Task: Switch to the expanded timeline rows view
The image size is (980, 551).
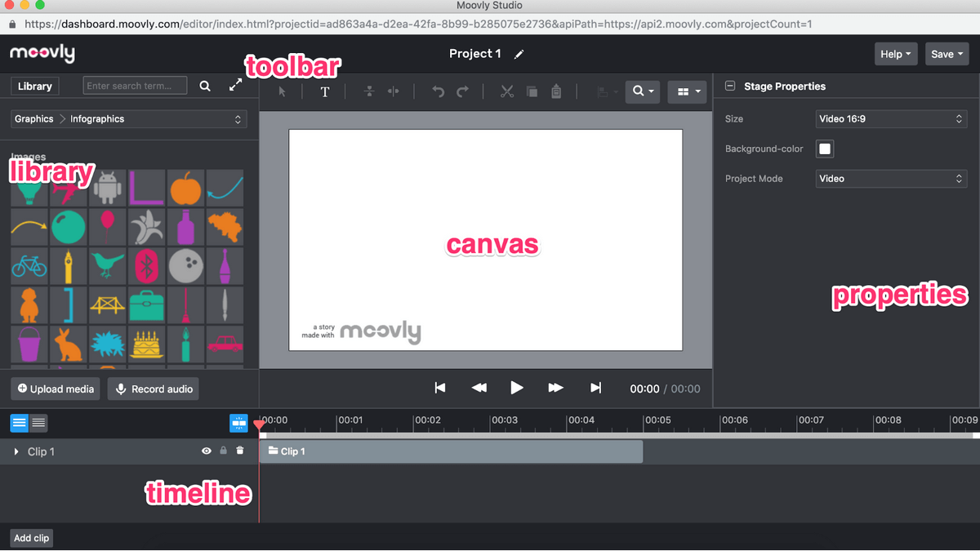Action: pyautogui.click(x=19, y=423)
